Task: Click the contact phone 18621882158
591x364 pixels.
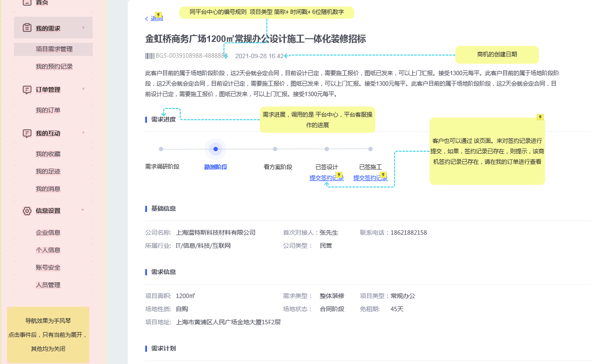Action: click(x=409, y=232)
